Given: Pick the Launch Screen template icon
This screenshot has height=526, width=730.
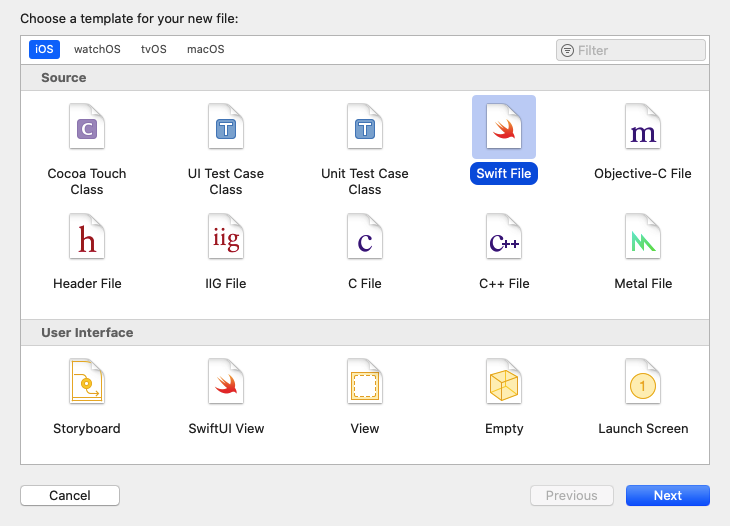Looking at the screenshot, I should (643, 382).
